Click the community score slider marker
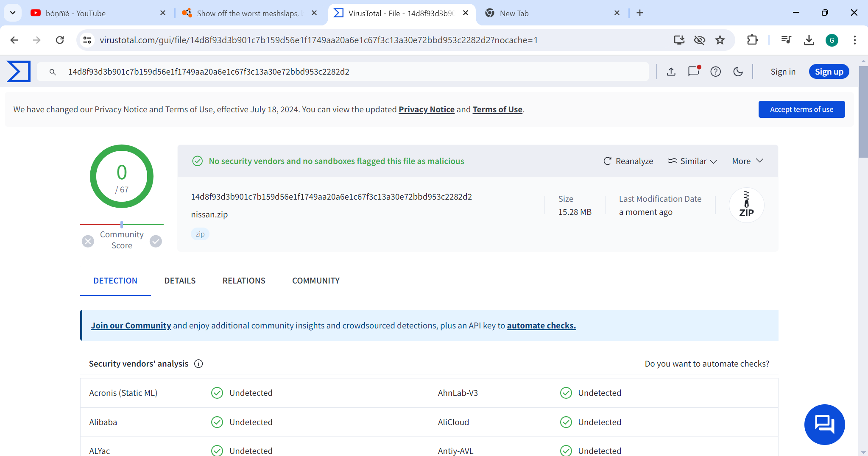 (x=122, y=224)
